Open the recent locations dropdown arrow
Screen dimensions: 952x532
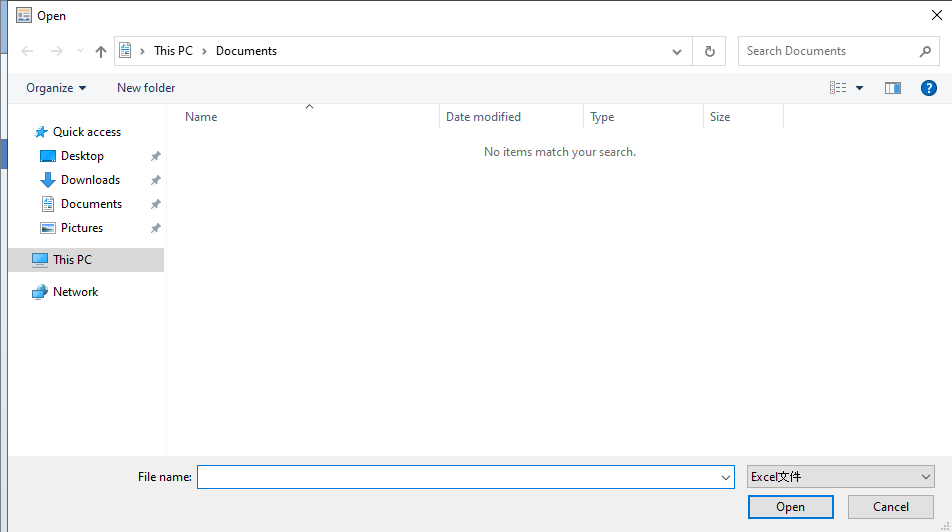[80, 52]
